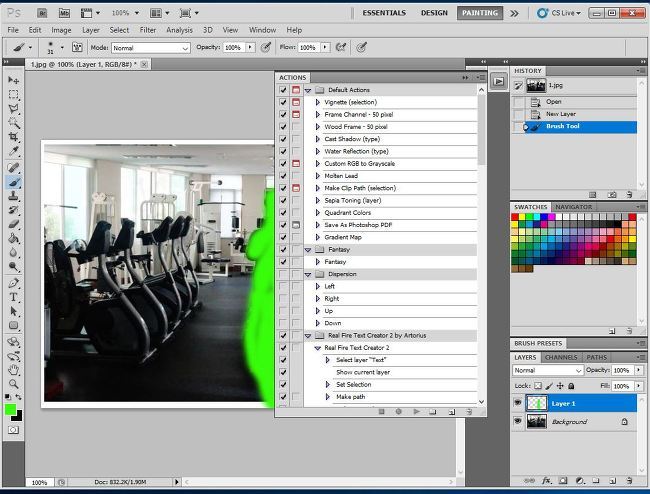Open the Opacity slider arrow in options bar
Image resolution: width=650 pixels, height=494 pixels.
tap(250, 47)
